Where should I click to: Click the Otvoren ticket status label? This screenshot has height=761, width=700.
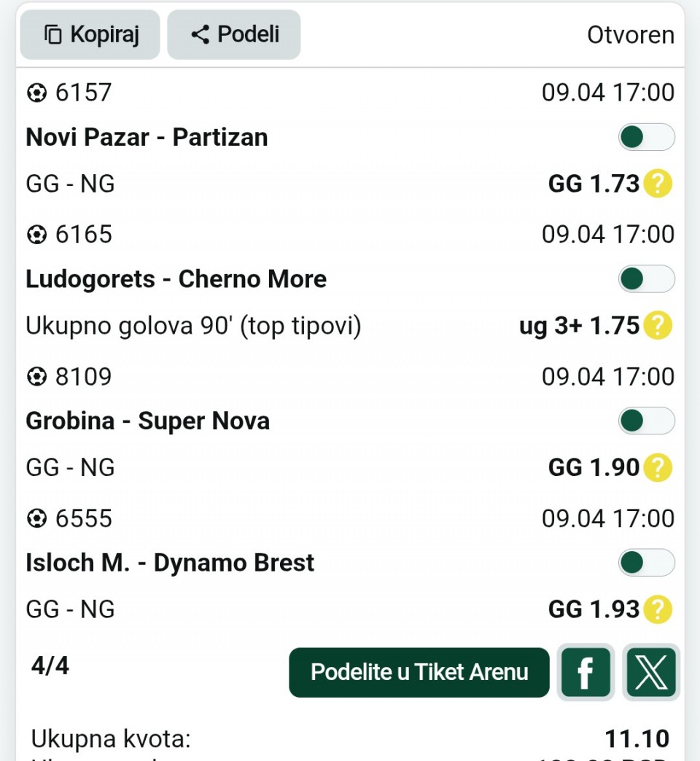pyautogui.click(x=630, y=35)
